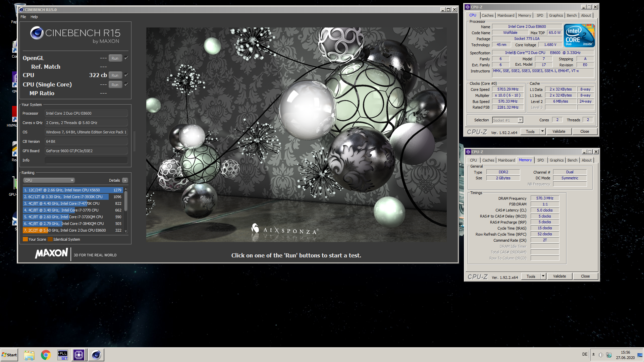Open Tools dropdown arrow in upper CPU-Z
Screen dimensions: 644x362
click(x=542, y=131)
